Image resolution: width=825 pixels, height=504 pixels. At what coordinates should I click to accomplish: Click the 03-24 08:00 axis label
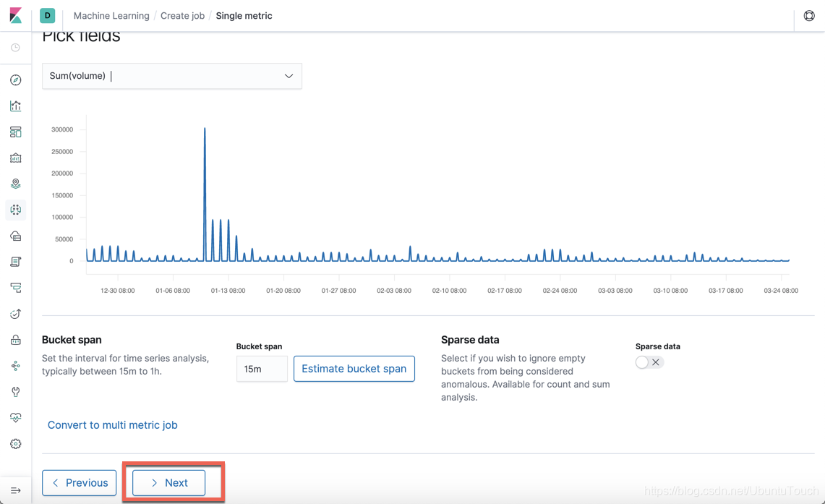click(x=781, y=291)
